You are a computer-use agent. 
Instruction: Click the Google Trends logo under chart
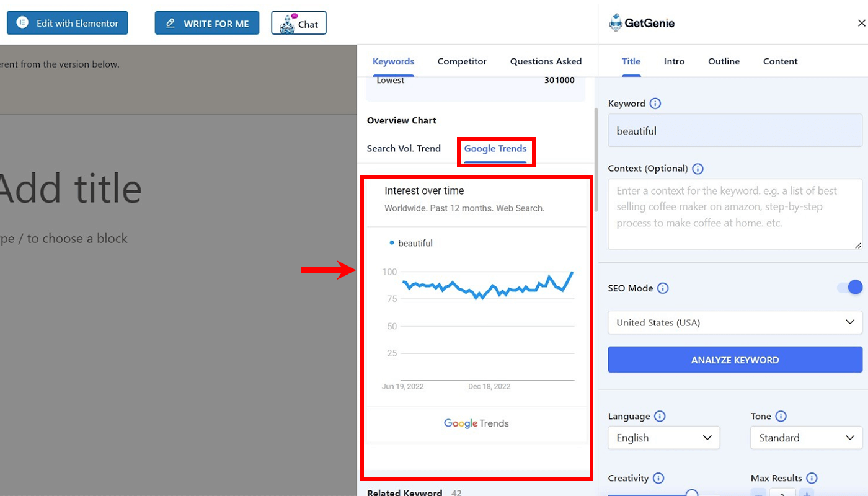[x=476, y=423]
